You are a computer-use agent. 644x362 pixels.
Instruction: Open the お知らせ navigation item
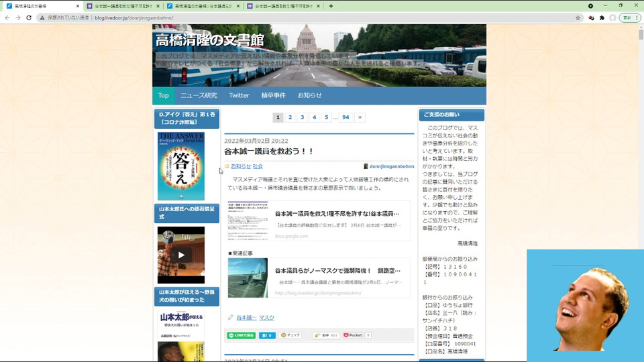point(310,95)
